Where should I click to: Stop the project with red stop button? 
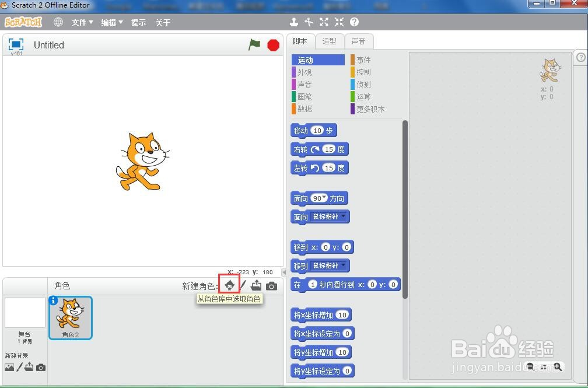click(274, 46)
